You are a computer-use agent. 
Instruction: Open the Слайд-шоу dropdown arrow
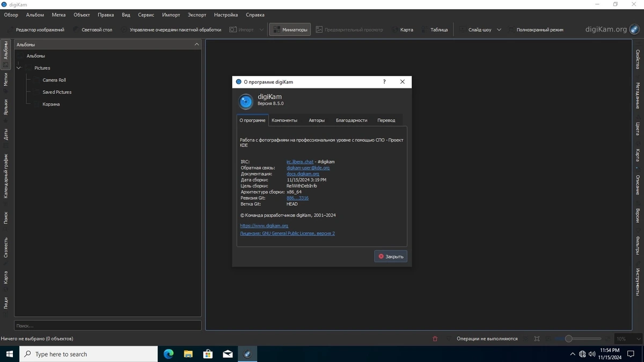coord(499,30)
